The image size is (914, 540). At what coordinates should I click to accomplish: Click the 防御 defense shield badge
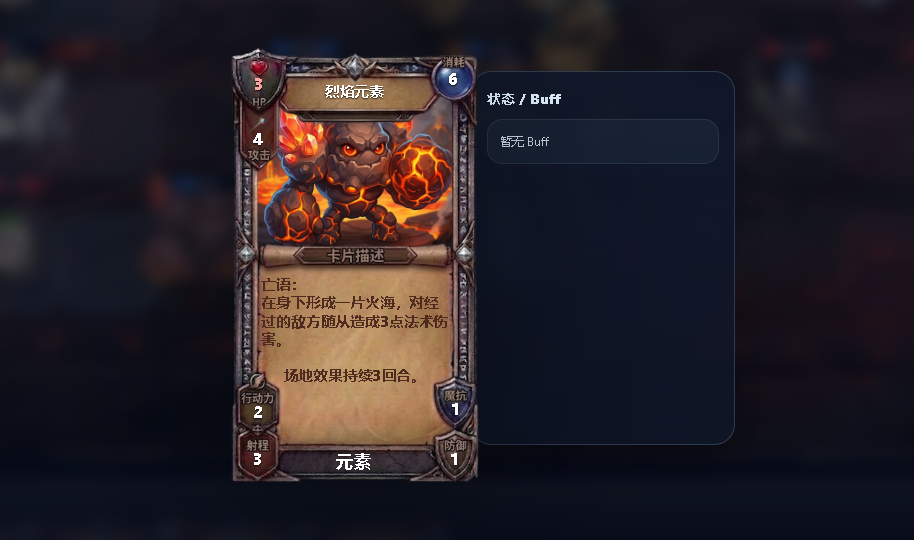coord(455,454)
